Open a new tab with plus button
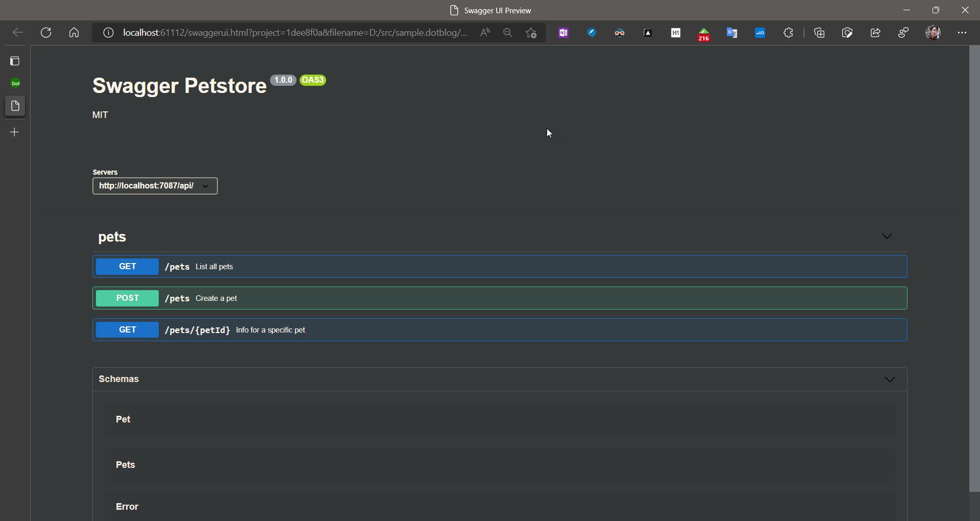The width and height of the screenshot is (980, 521). click(15, 132)
